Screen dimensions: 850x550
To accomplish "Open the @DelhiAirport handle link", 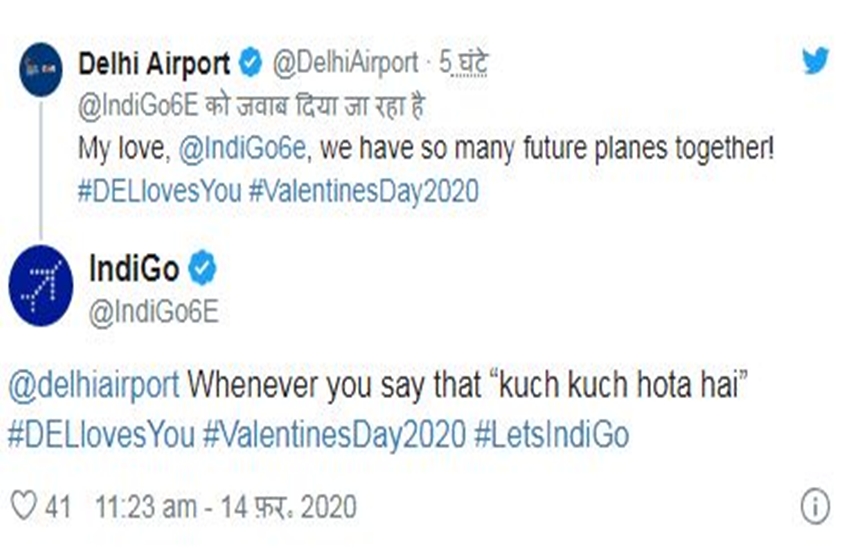I will click(345, 63).
